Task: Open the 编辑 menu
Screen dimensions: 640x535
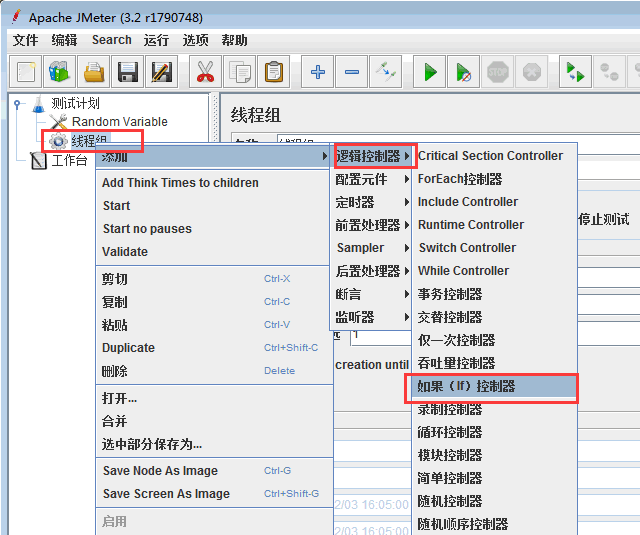Action: [x=64, y=40]
